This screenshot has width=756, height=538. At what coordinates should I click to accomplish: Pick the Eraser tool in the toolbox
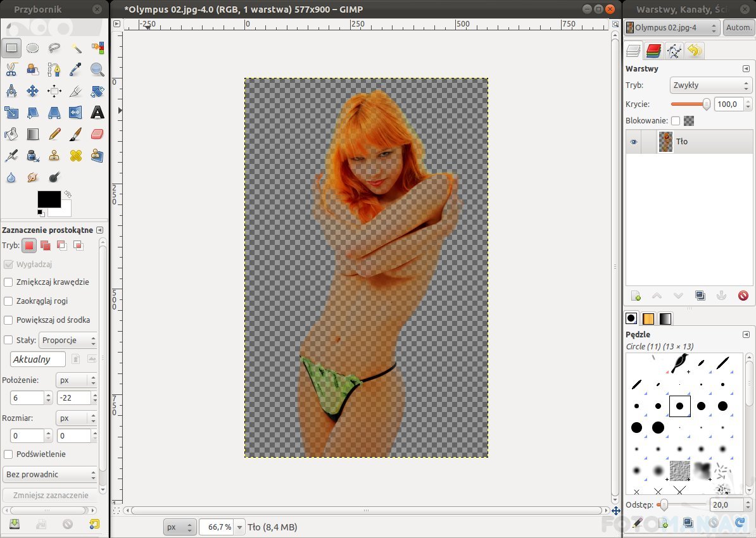click(97, 134)
